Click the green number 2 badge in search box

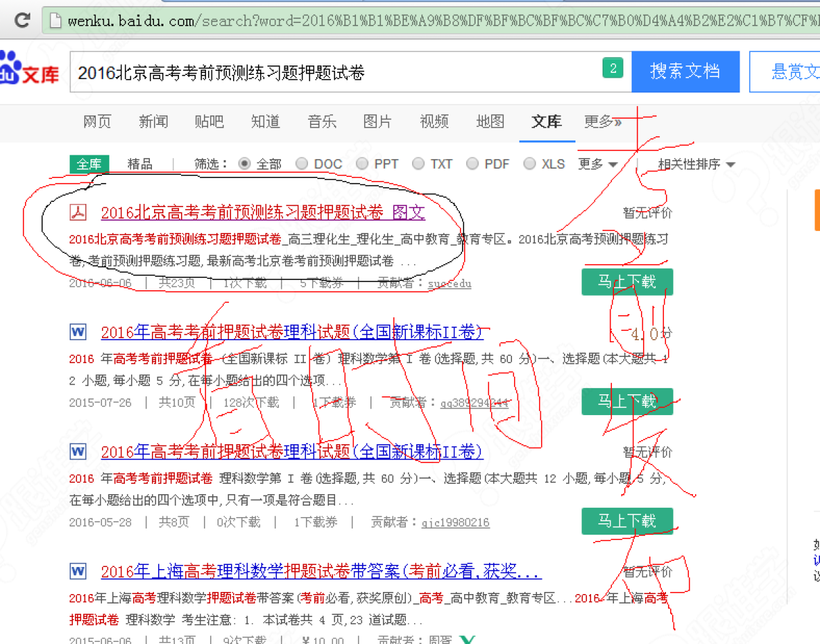pos(613,68)
